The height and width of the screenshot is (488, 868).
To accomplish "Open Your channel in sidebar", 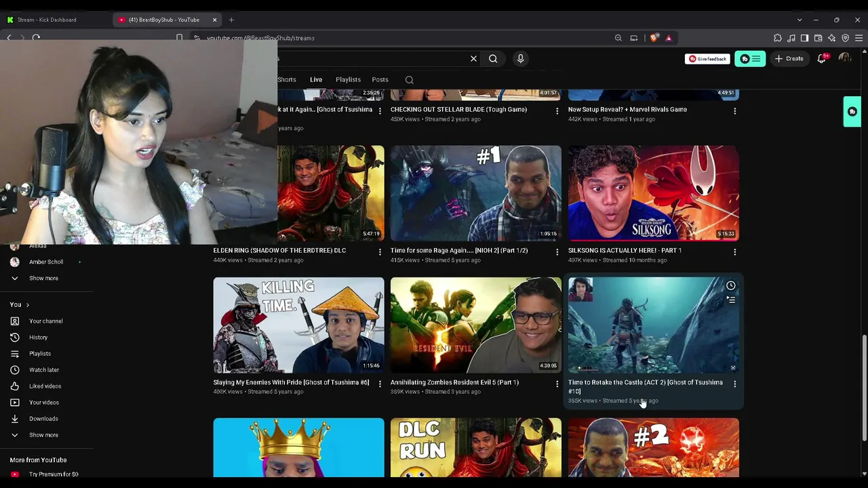I will click(x=45, y=321).
